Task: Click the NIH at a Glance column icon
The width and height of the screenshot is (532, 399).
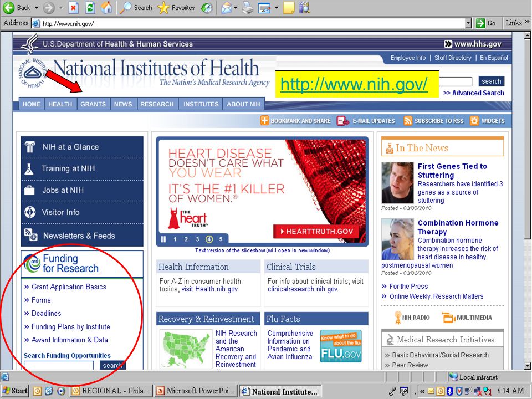Action: [29, 147]
